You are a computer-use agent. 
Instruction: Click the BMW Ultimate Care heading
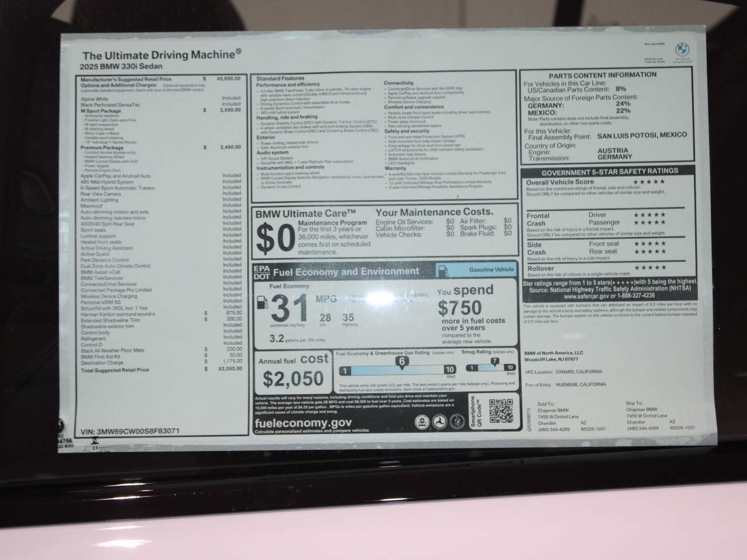pos(306,214)
